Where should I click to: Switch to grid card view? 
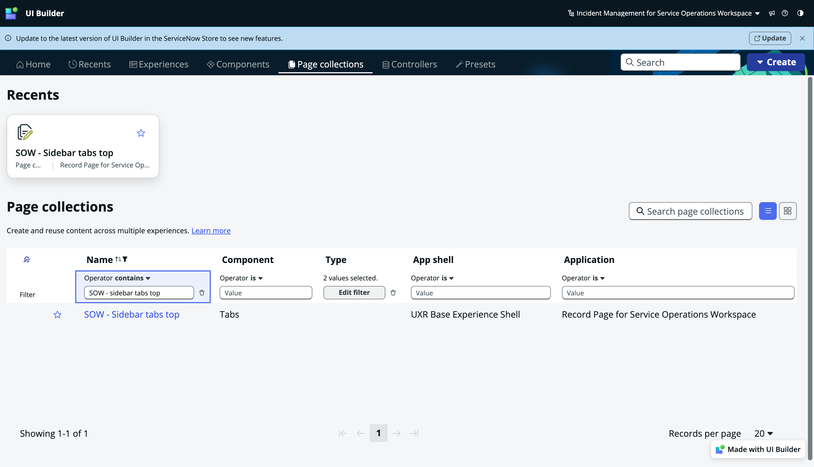coord(788,211)
